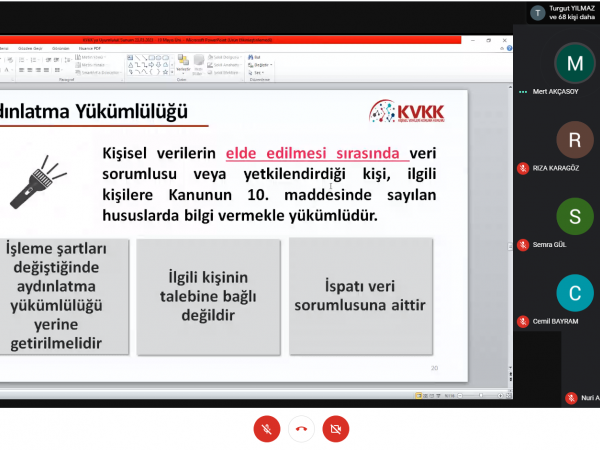Open the Yerleştir arrange menu
600x450 pixels.
(x=183, y=65)
